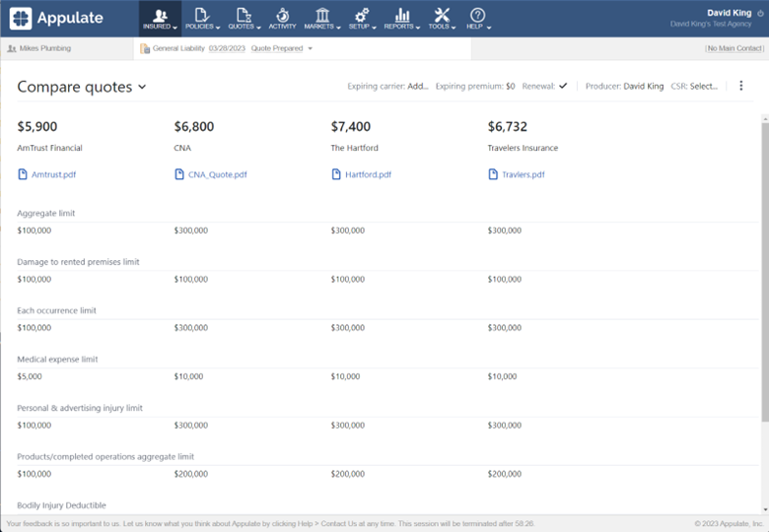Open the three-dot more options menu

741,86
